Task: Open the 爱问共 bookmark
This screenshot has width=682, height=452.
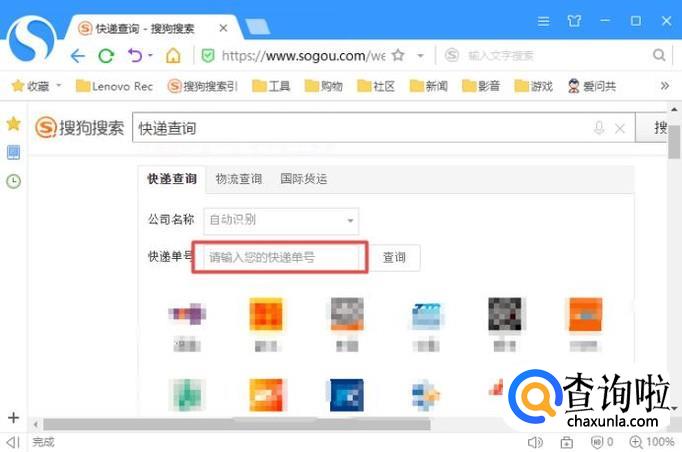Action: [592, 86]
